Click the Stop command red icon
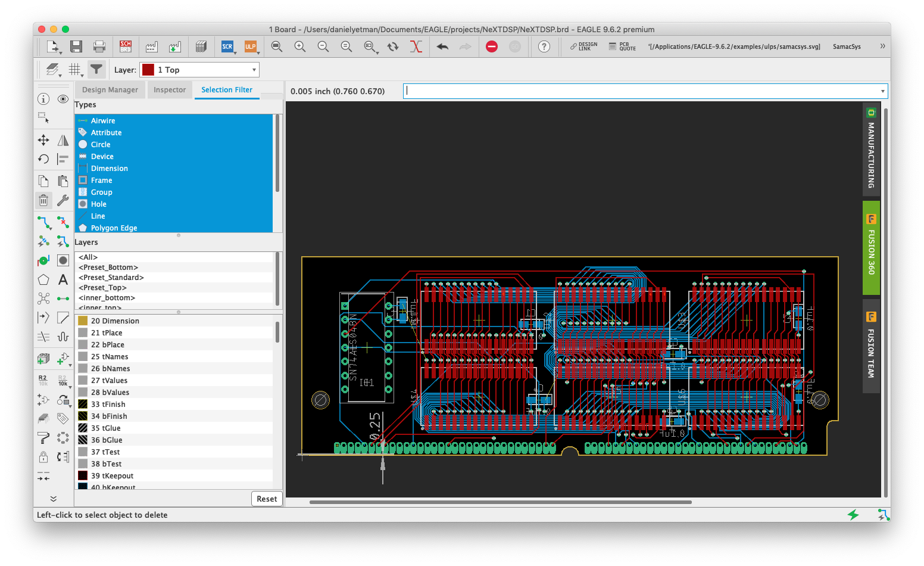The image size is (924, 566). tap(492, 46)
